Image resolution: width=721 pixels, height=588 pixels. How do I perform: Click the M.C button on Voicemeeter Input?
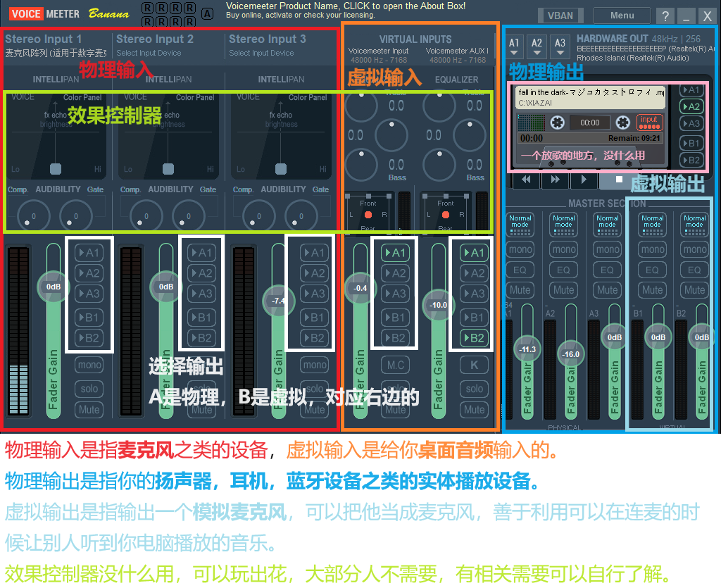pyautogui.click(x=396, y=365)
